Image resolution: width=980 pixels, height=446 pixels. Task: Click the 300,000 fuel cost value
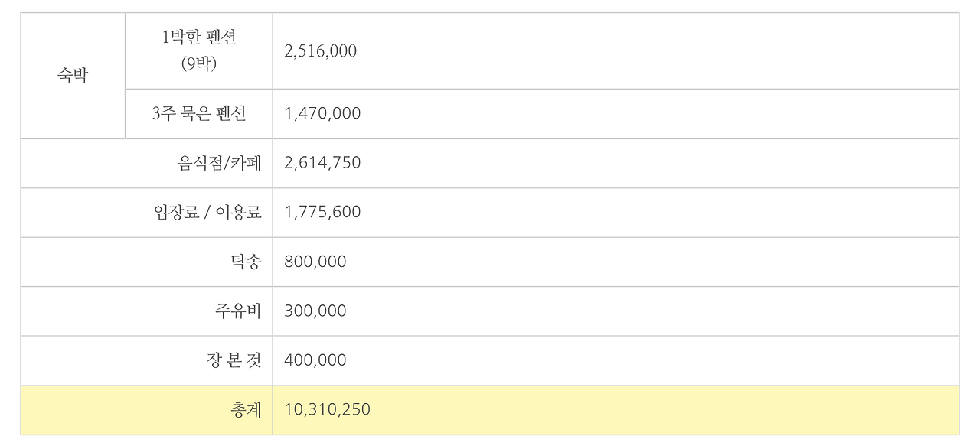pos(315,311)
